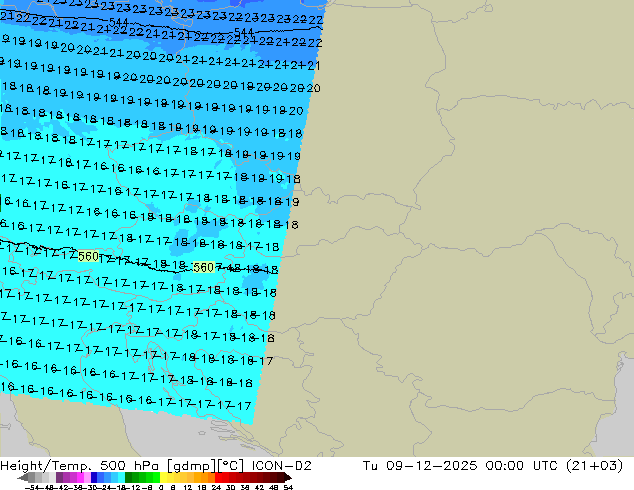Click the left 544 contour label
Image resolution: width=634 pixels, height=490 pixels.
click(119, 22)
